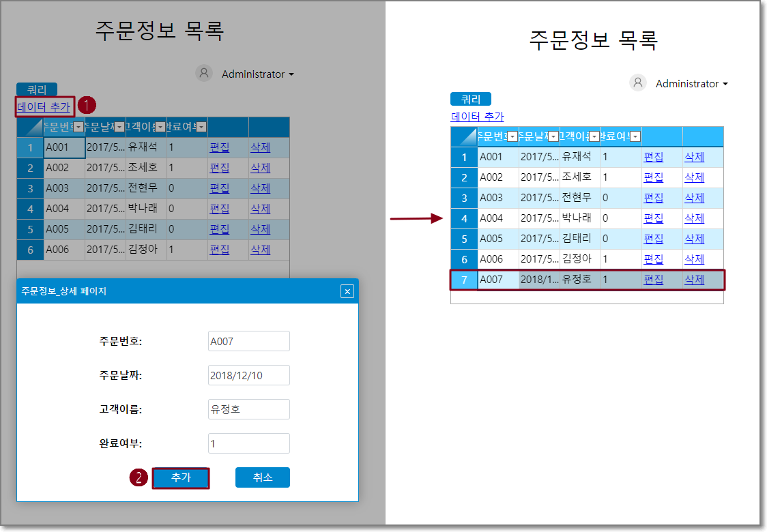
Task: Click the 삭제 link for A003 in the right table
Action: (x=694, y=198)
